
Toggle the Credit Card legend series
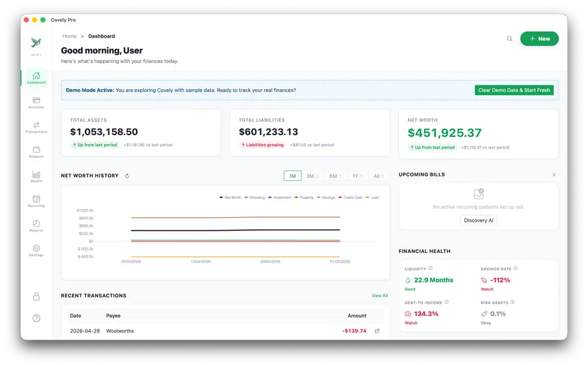point(350,198)
